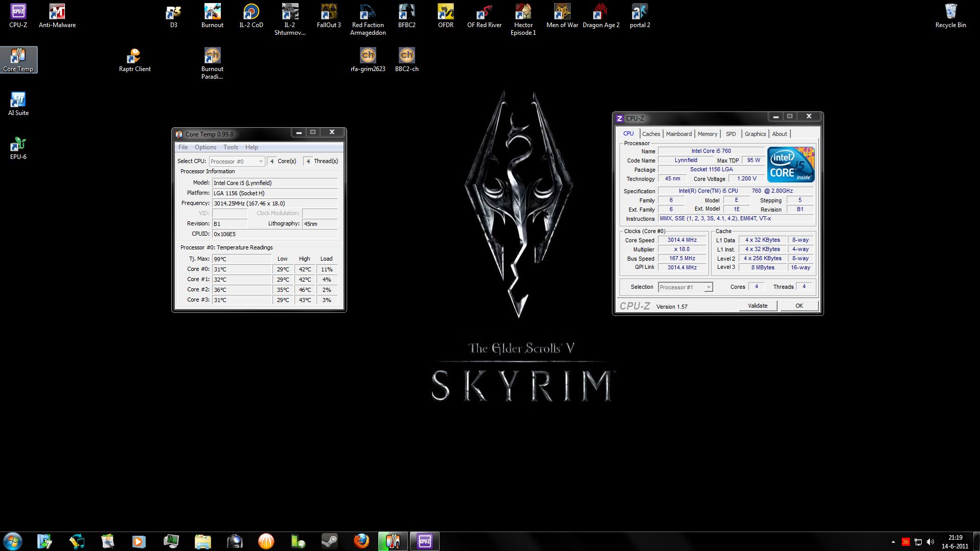
Task: Open the Burnout Paradise cheat icon
Action: tap(212, 63)
